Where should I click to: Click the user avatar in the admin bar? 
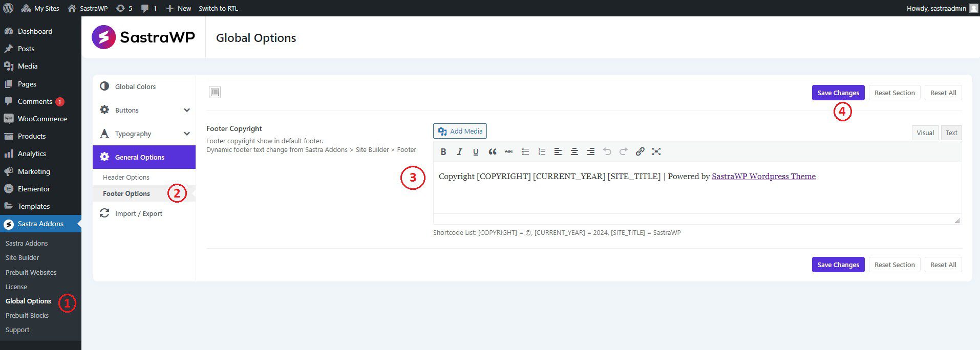(x=973, y=8)
